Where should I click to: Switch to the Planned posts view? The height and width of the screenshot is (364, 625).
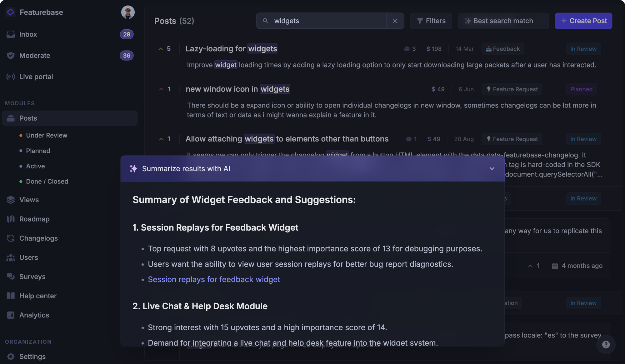tap(38, 151)
